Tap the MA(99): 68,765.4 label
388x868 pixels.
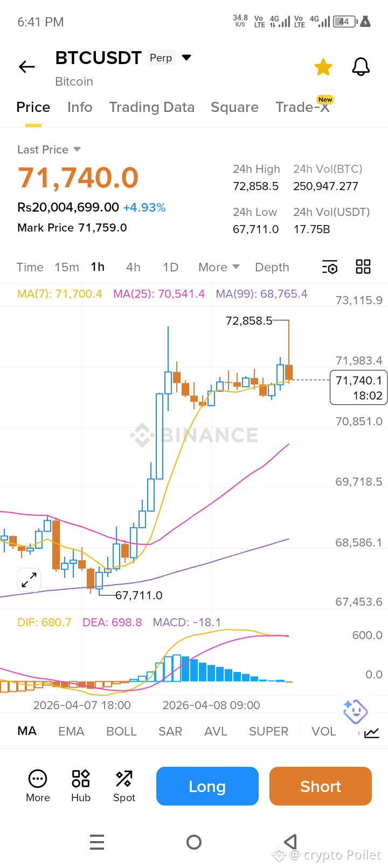261,294
